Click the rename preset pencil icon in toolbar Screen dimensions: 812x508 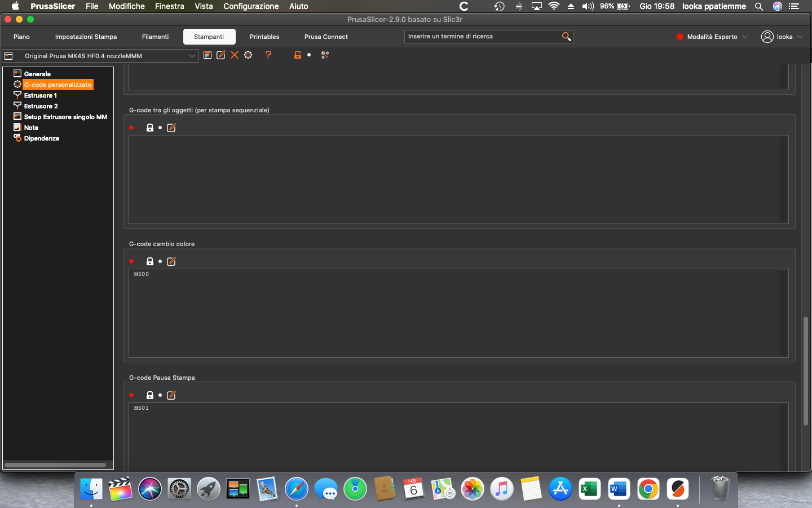tap(221, 55)
